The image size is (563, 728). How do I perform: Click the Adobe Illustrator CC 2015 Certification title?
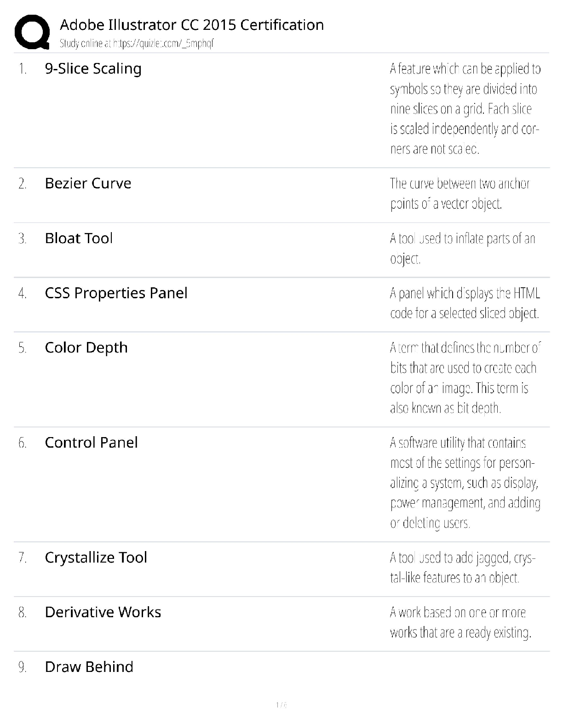192,25
